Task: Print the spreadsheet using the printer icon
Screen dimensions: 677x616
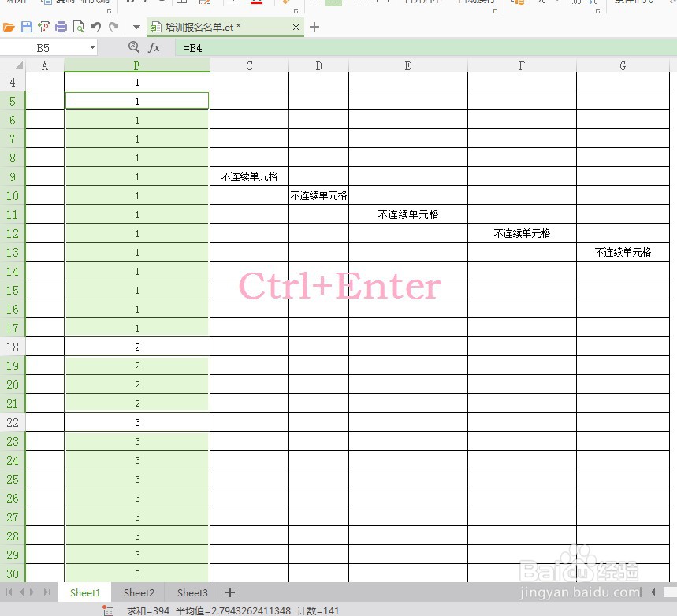Action: (61, 28)
